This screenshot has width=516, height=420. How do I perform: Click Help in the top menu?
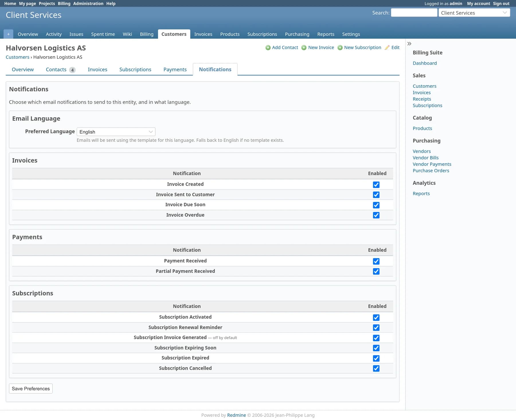(111, 3)
